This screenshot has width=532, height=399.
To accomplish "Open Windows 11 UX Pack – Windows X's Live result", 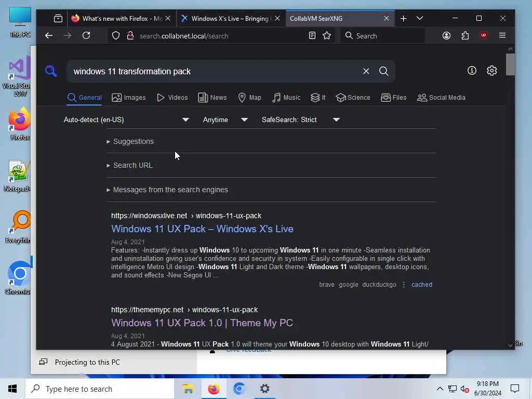I will point(202,229).
